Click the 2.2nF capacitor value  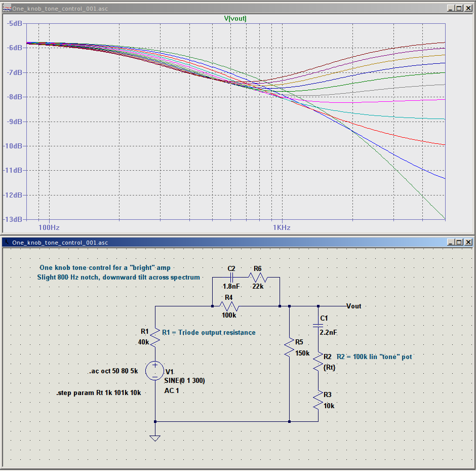(x=328, y=333)
